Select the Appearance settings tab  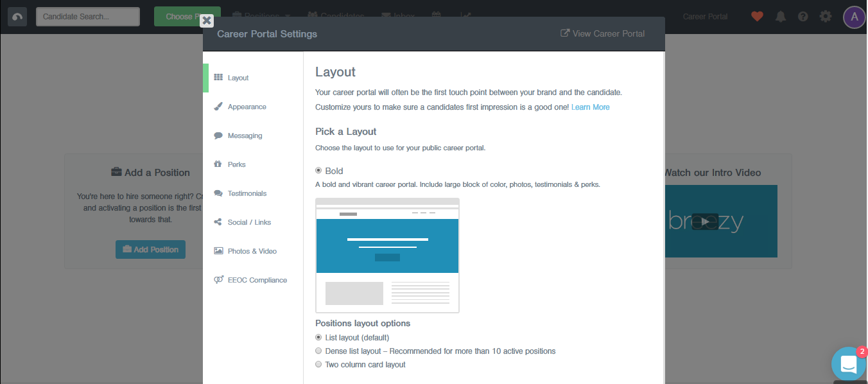[x=253, y=107]
